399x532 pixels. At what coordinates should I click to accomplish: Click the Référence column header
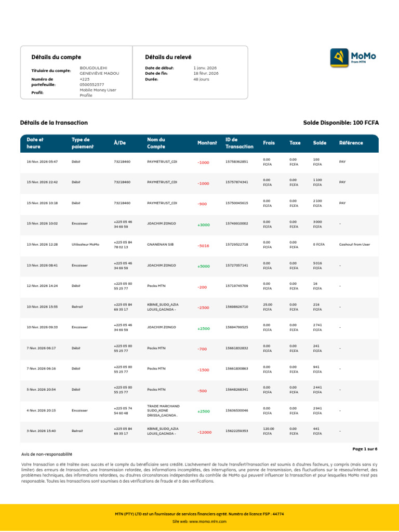[x=351, y=143]
